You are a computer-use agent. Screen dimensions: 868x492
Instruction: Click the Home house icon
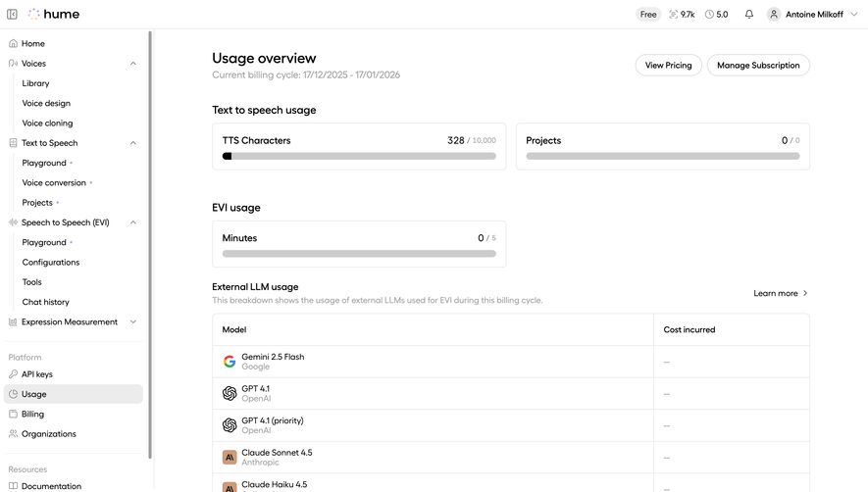coord(14,43)
